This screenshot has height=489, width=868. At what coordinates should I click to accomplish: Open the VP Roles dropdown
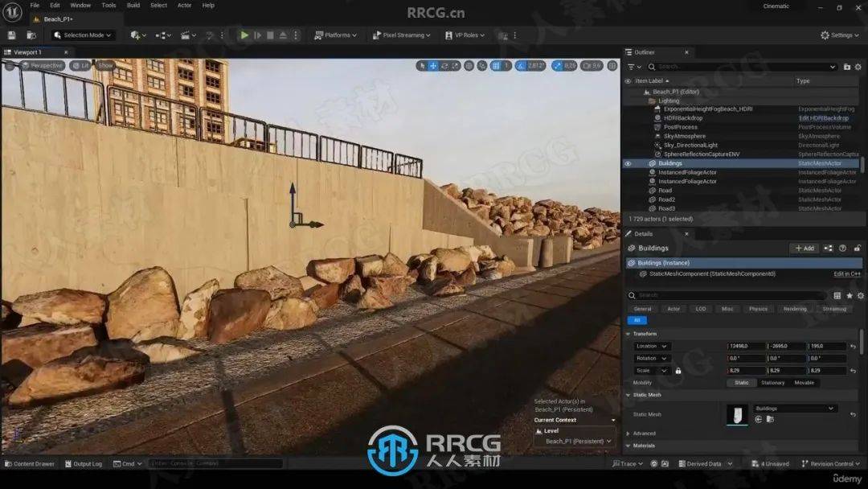coord(465,35)
